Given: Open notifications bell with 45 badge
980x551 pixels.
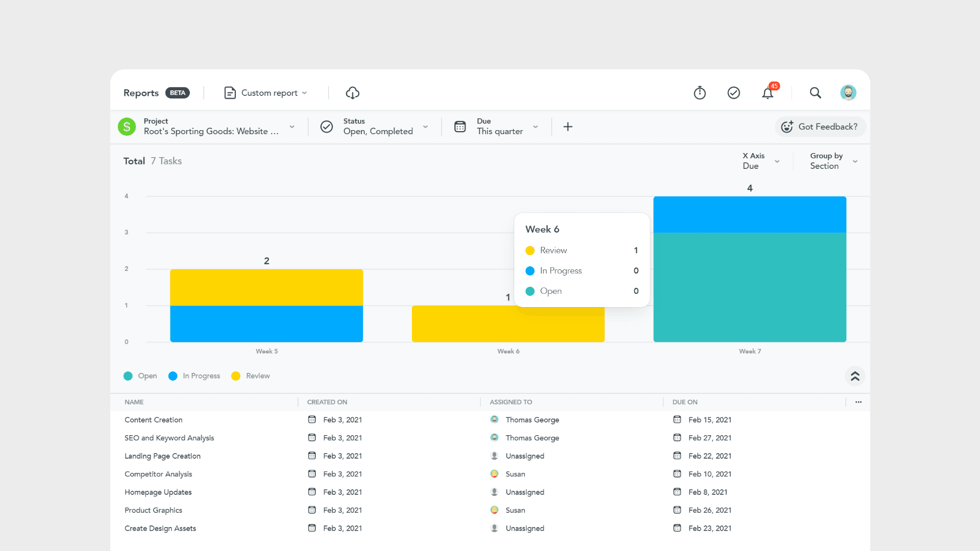Looking at the screenshot, I should coord(768,93).
